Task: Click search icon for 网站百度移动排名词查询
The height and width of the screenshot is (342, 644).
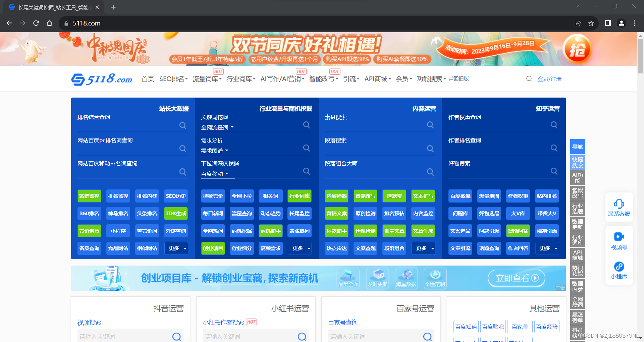Action: (x=183, y=172)
